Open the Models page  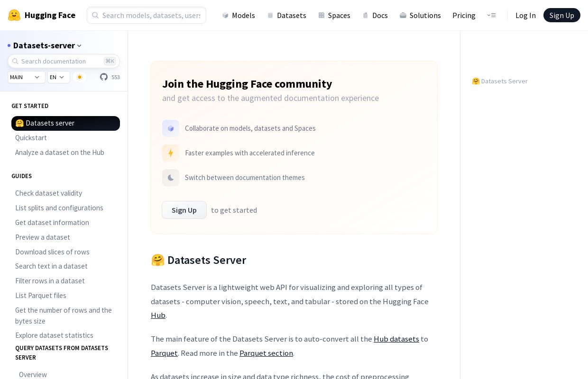pyautogui.click(x=239, y=15)
